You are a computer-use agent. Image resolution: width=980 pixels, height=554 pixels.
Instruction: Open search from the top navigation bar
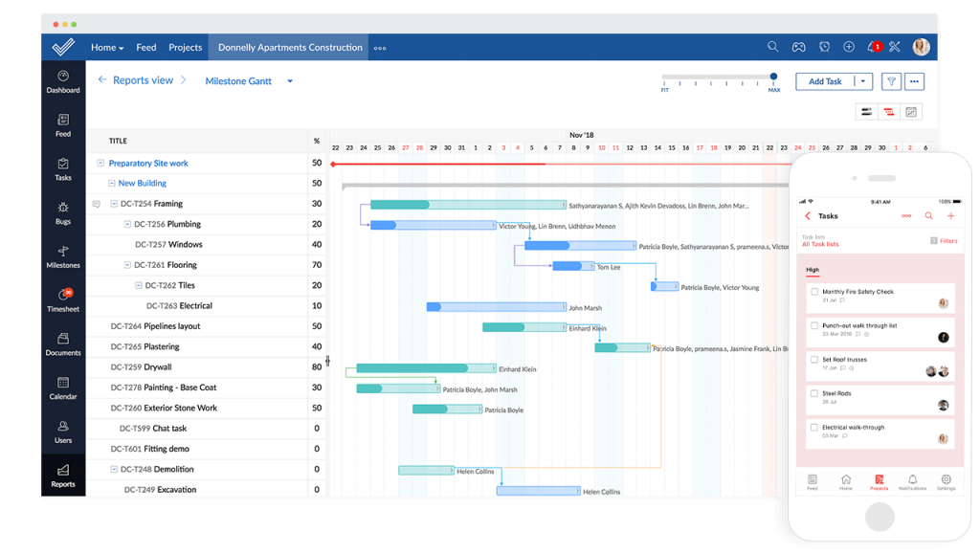point(771,46)
